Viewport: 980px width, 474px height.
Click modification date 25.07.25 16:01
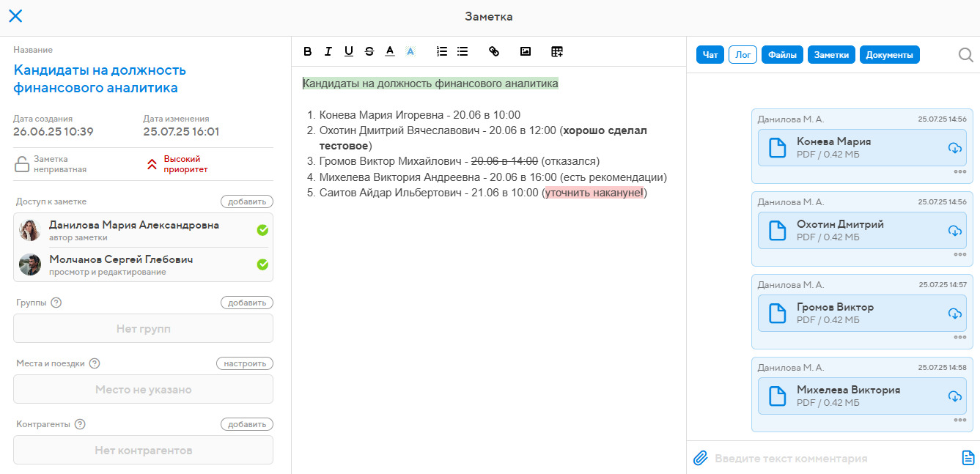pyautogui.click(x=181, y=132)
